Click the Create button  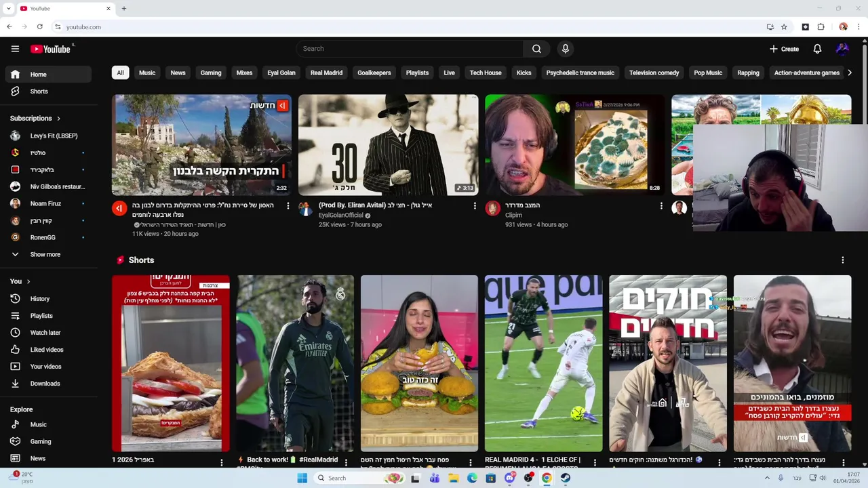pyautogui.click(x=784, y=49)
